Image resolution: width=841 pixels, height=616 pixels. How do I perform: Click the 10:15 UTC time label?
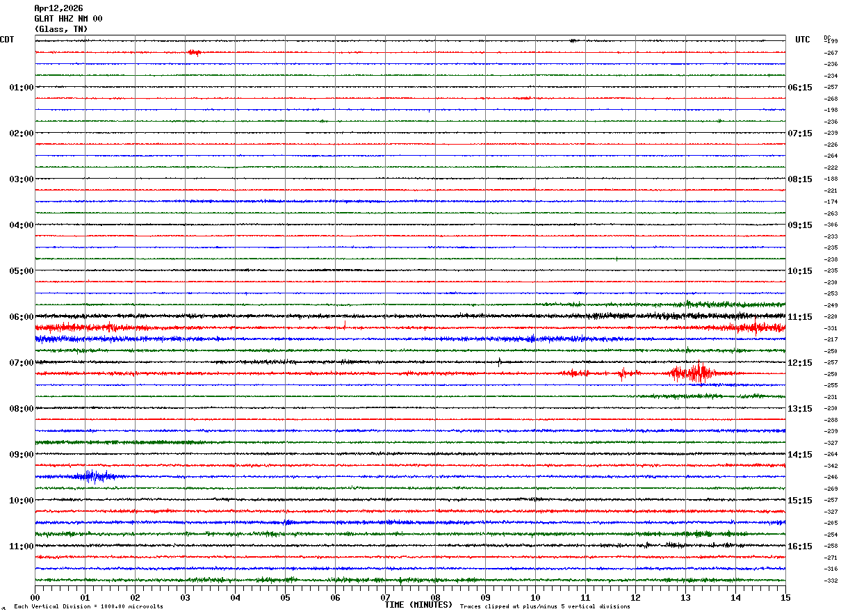[x=799, y=271]
